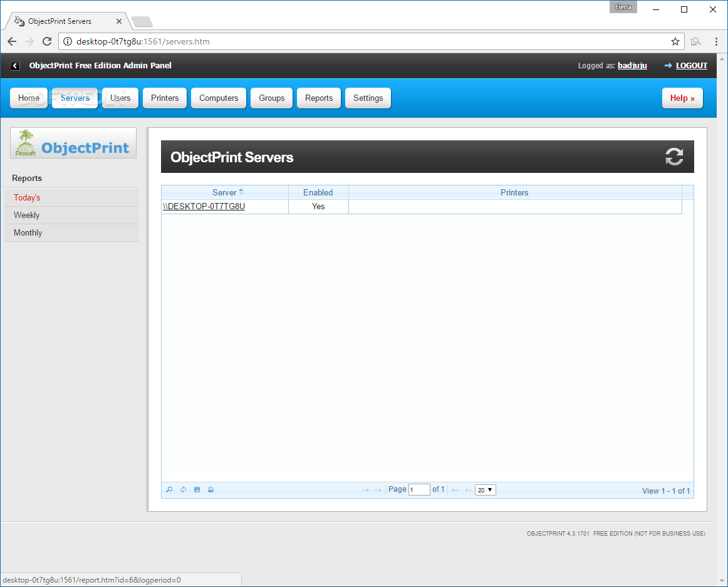
Task: Open the Reports tab
Action: coord(319,98)
